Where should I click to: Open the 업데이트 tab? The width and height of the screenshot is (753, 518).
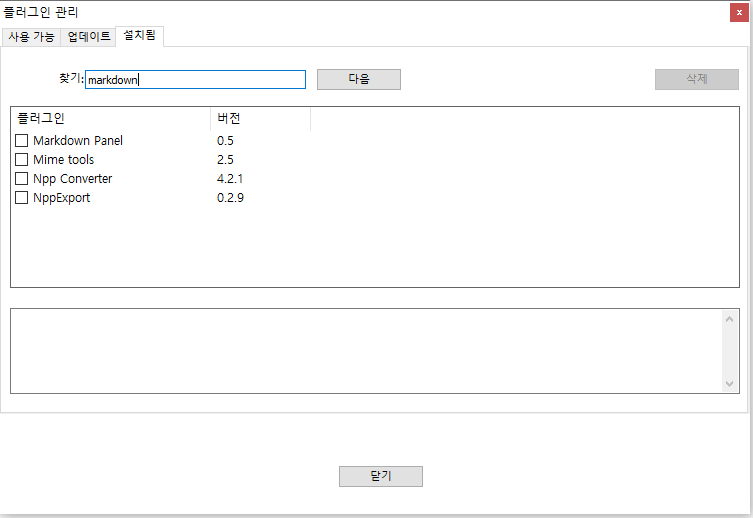[x=88, y=37]
